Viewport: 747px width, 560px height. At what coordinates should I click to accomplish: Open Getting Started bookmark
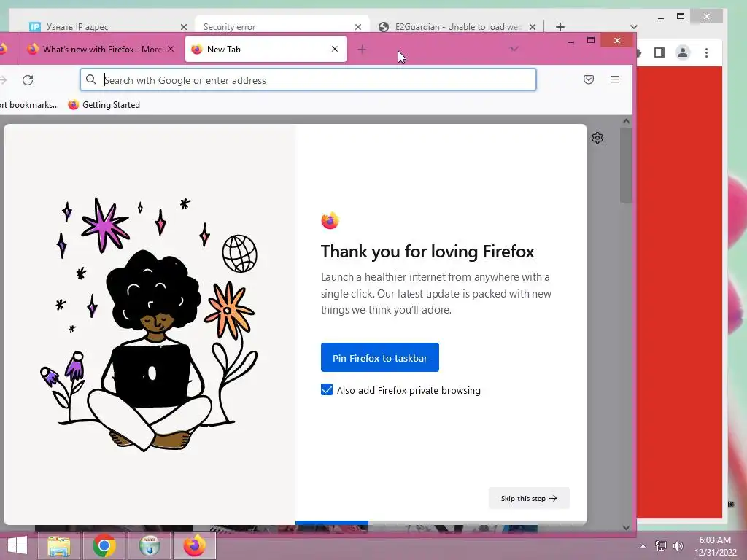pos(104,105)
